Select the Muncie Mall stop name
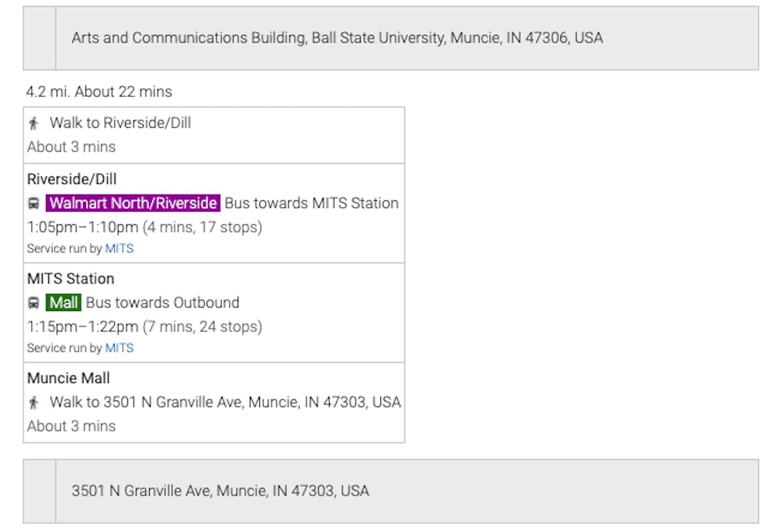 pos(68,378)
